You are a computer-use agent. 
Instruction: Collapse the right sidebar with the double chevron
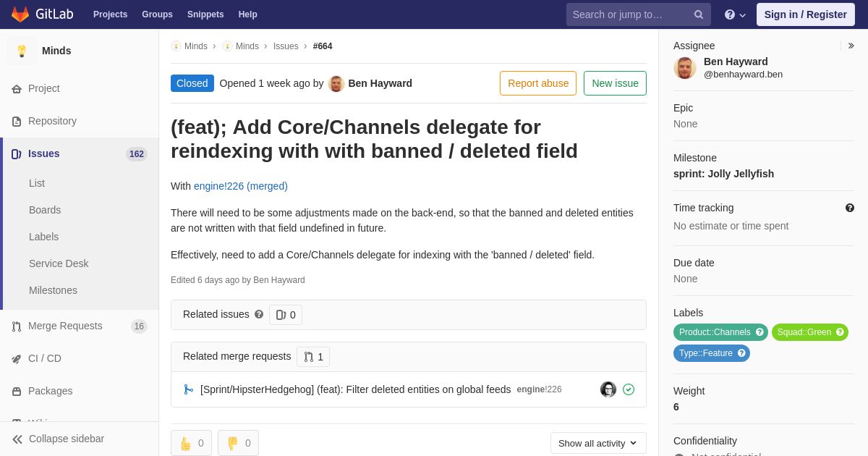851,46
